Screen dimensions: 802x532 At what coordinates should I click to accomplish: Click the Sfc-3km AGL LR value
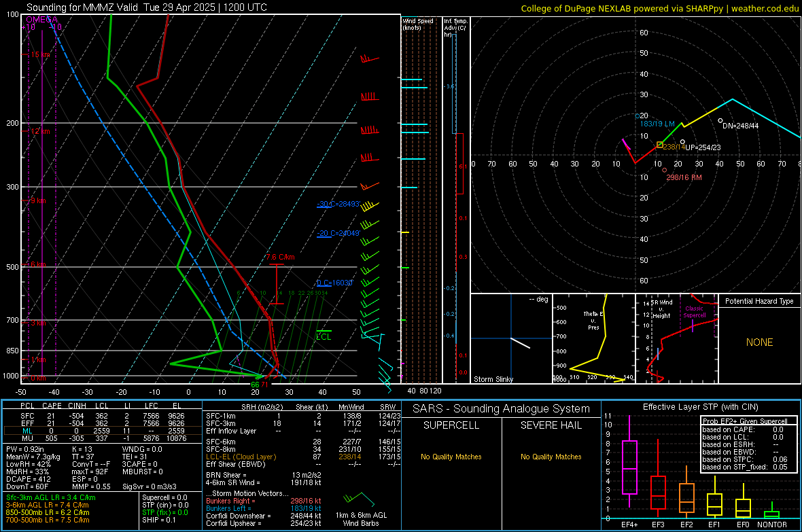click(x=51, y=497)
